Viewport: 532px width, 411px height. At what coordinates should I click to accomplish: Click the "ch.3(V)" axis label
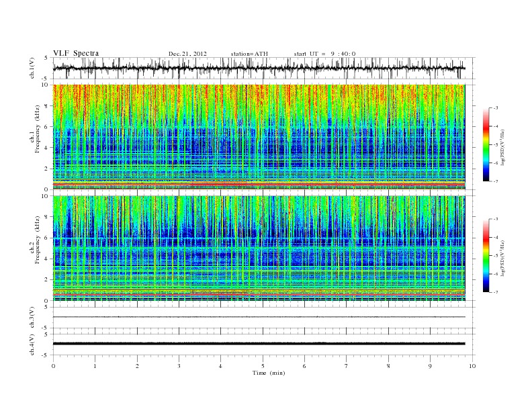32,318
